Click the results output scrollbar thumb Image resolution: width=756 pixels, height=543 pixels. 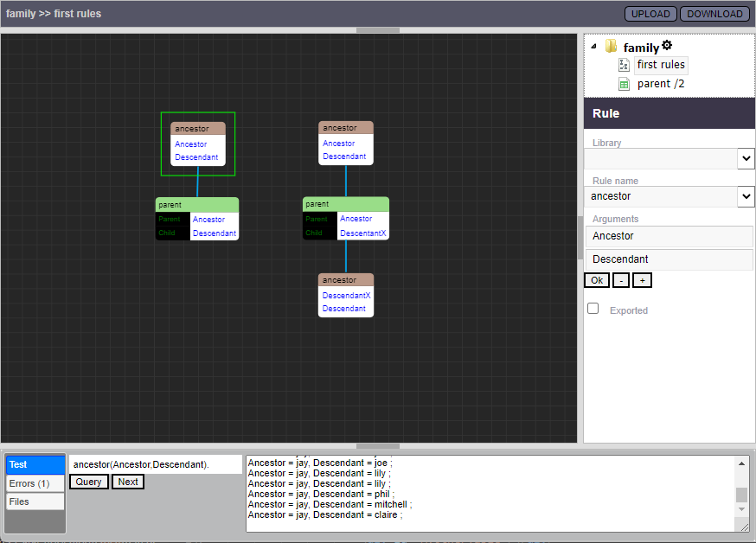coord(741,494)
